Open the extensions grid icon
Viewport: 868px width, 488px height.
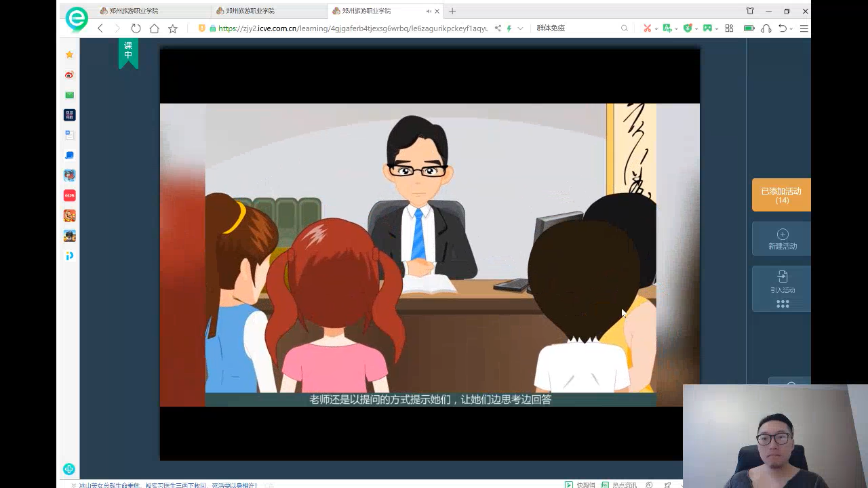click(729, 28)
